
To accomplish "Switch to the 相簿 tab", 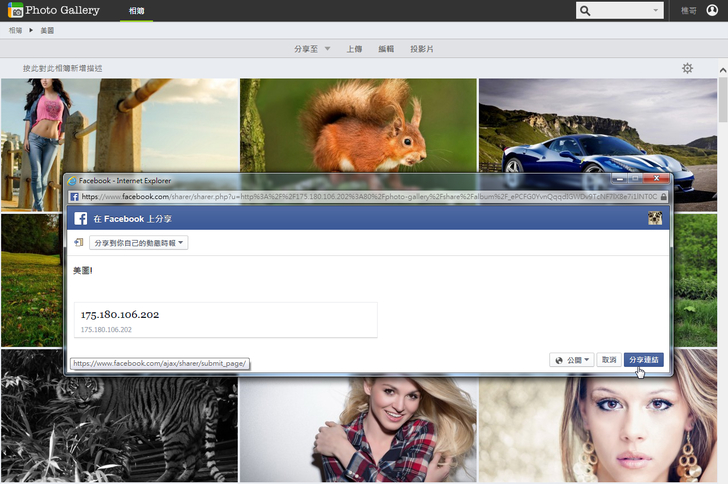I will point(138,10).
